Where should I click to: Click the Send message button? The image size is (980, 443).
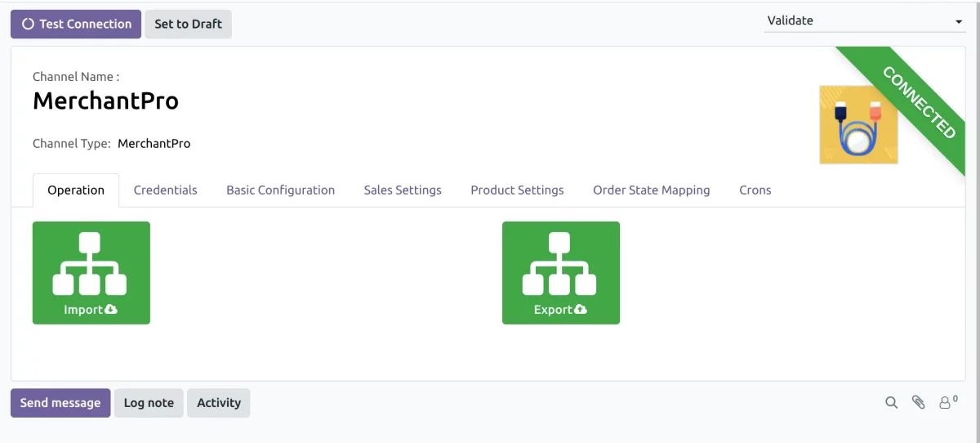60,403
